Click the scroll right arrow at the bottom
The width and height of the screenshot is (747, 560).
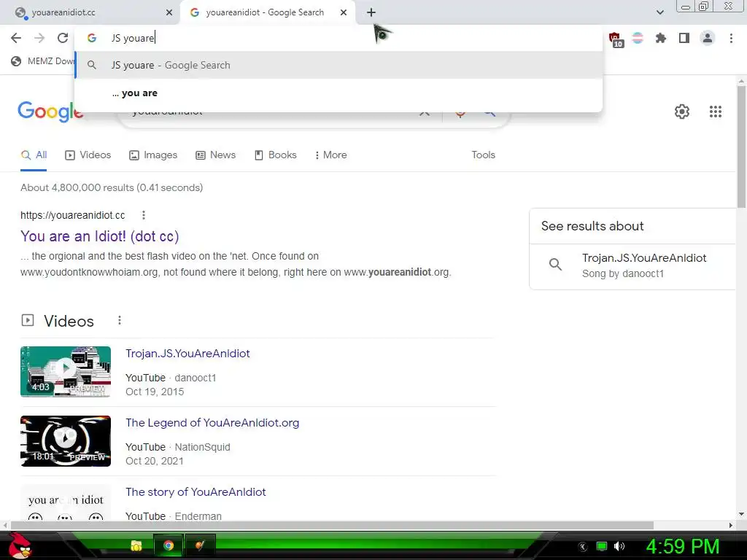point(731,525)
